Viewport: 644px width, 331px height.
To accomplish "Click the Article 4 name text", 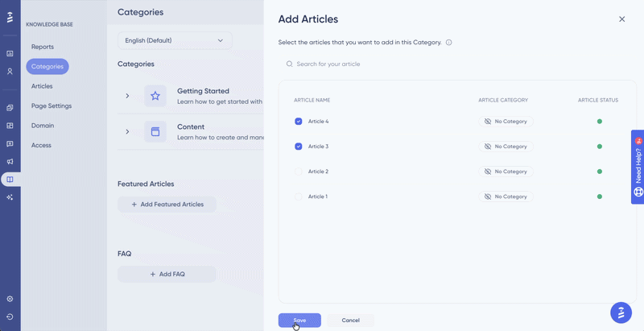I will click(x=318, y=122).
